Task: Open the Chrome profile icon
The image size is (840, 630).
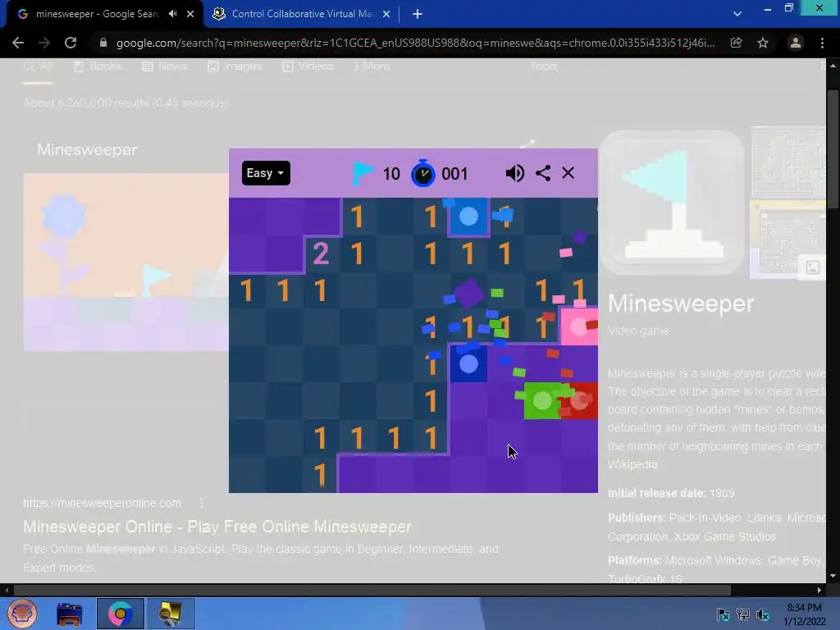Action: point(796,43)
